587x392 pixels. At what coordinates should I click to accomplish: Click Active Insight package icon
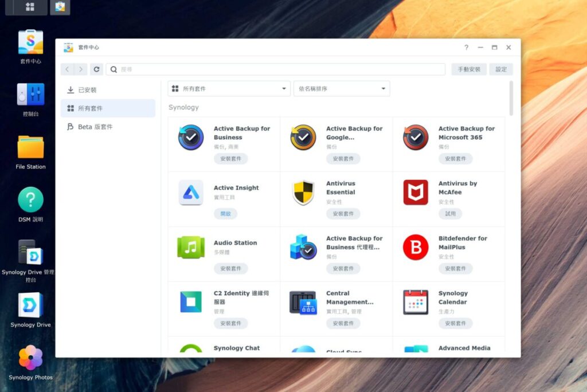click(x=191, y=193)
